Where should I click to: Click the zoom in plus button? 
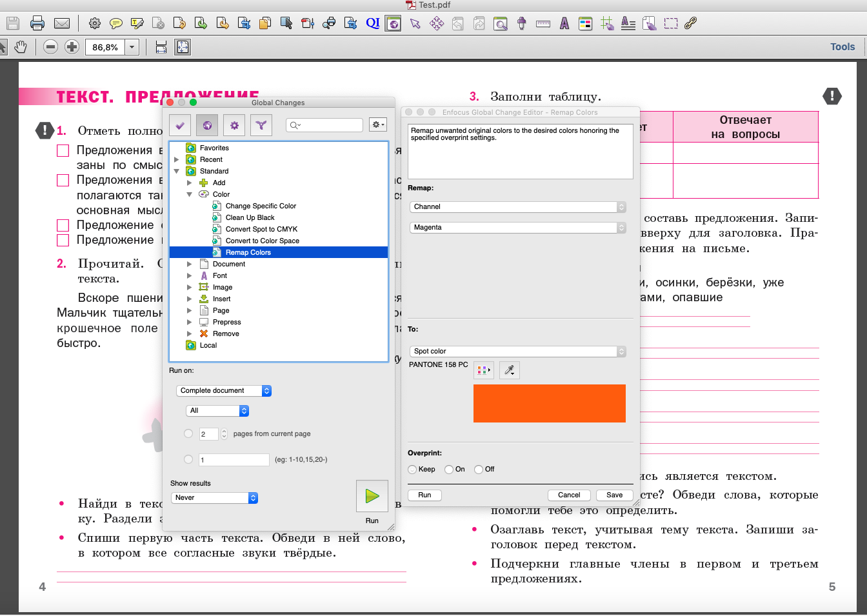[x=72, y=47]
